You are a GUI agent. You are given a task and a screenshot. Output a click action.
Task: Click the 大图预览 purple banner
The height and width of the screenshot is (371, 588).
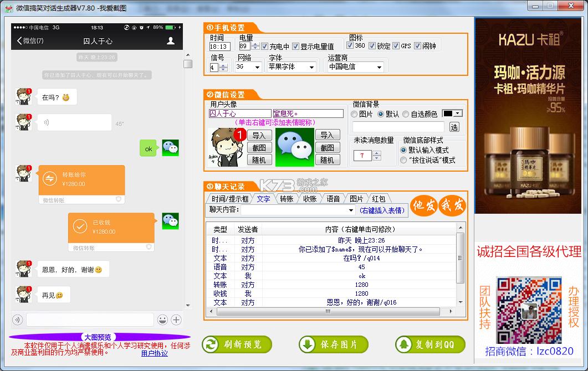[x=99, y=337]
